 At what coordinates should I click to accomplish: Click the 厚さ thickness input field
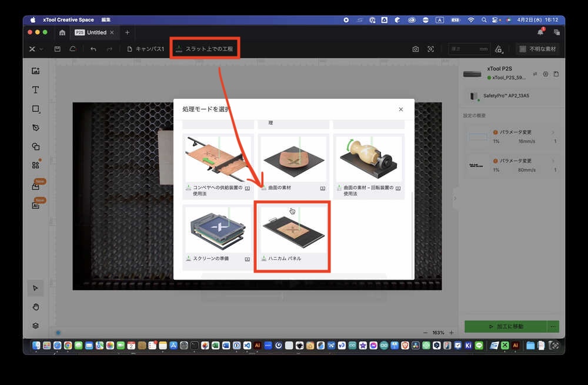468,49
